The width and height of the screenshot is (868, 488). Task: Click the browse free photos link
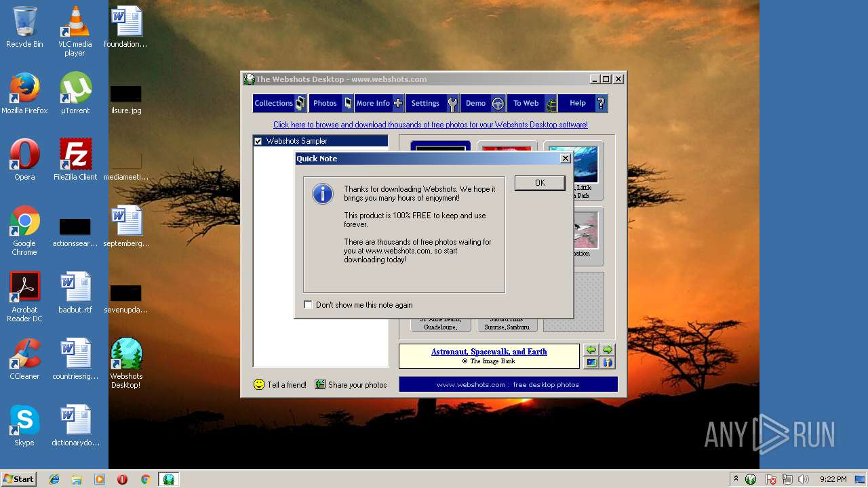click(431, 125)
